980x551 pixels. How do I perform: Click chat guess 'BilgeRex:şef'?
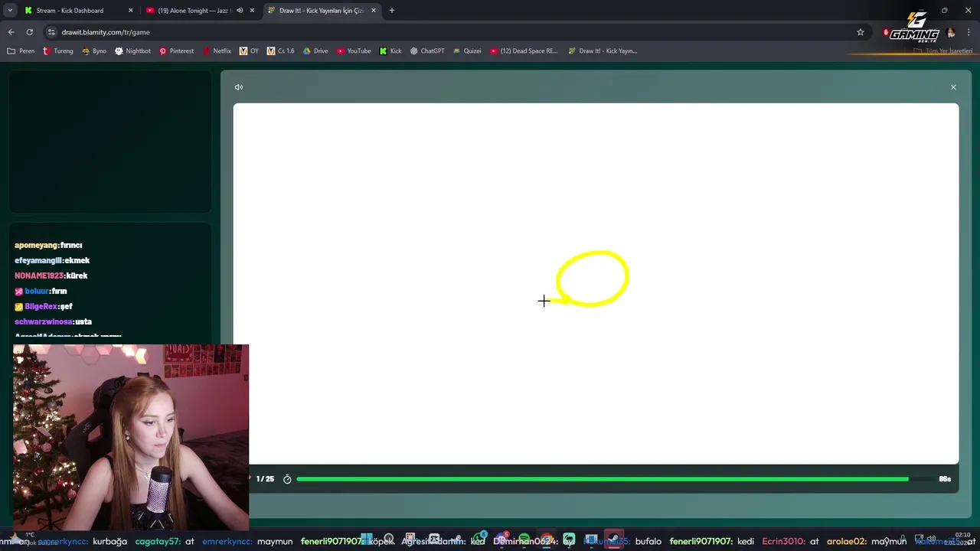[44, 306]
